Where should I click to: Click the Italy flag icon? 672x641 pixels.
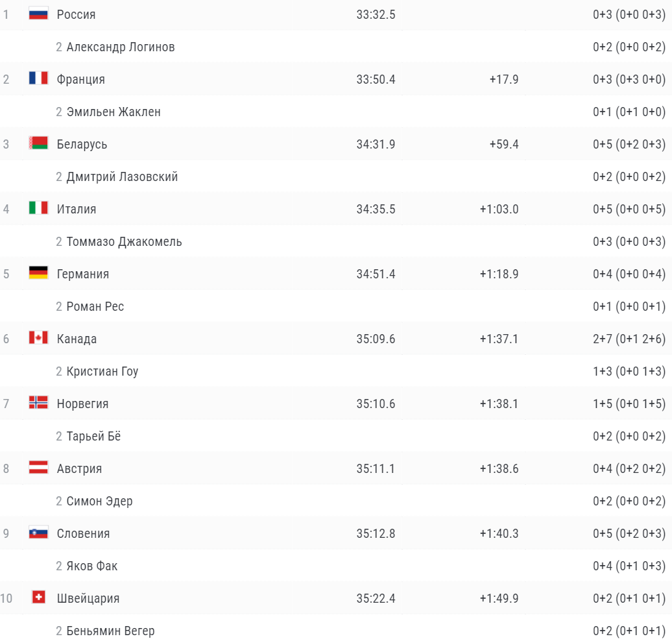38,208
